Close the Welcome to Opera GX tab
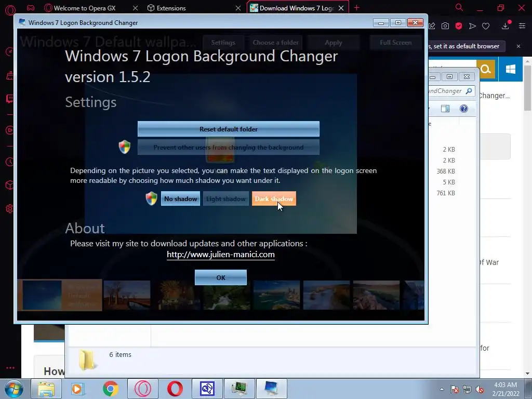 136,8
